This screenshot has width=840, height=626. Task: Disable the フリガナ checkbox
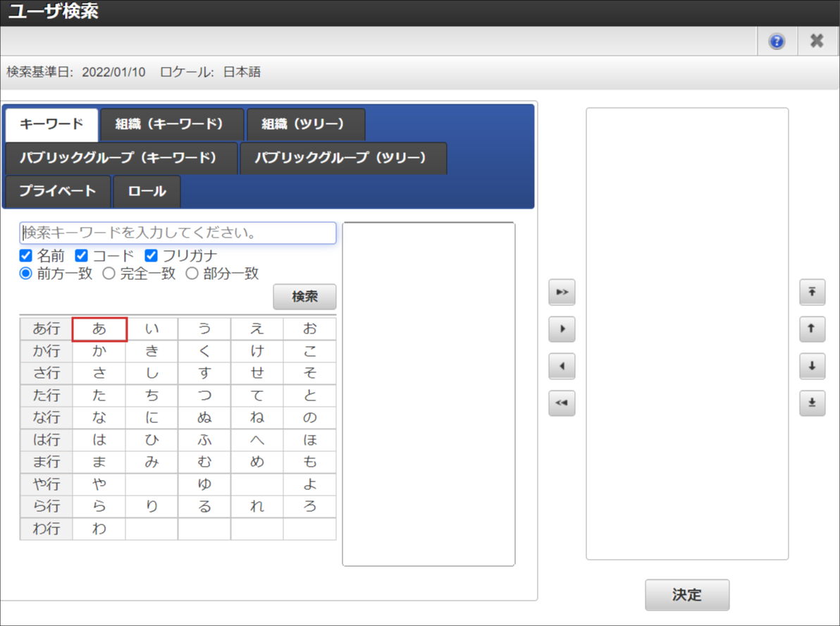151,255
